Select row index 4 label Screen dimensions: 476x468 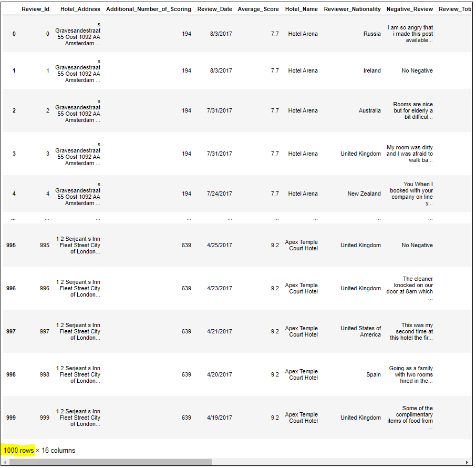(x=14, y=194)
